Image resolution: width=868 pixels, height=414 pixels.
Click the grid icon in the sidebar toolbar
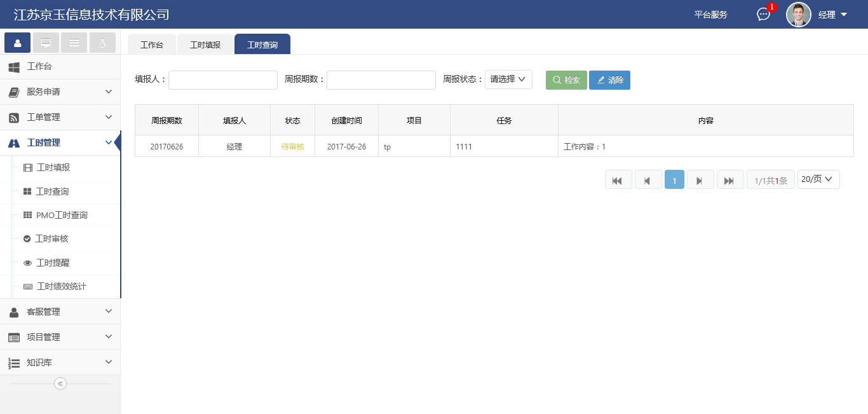[74, 42]
